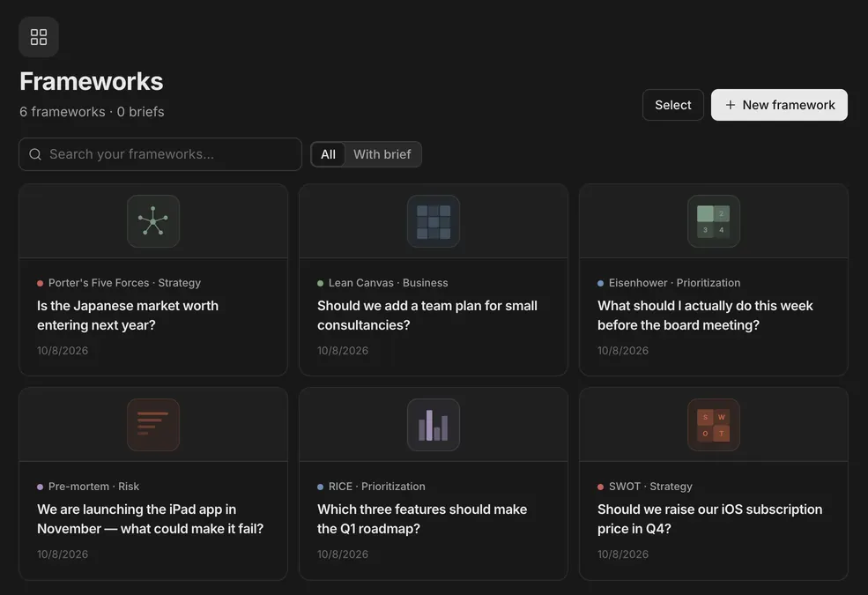Open the Porter's Five Forces network icon
Screen dimensions: 868x595
(153, 221)
